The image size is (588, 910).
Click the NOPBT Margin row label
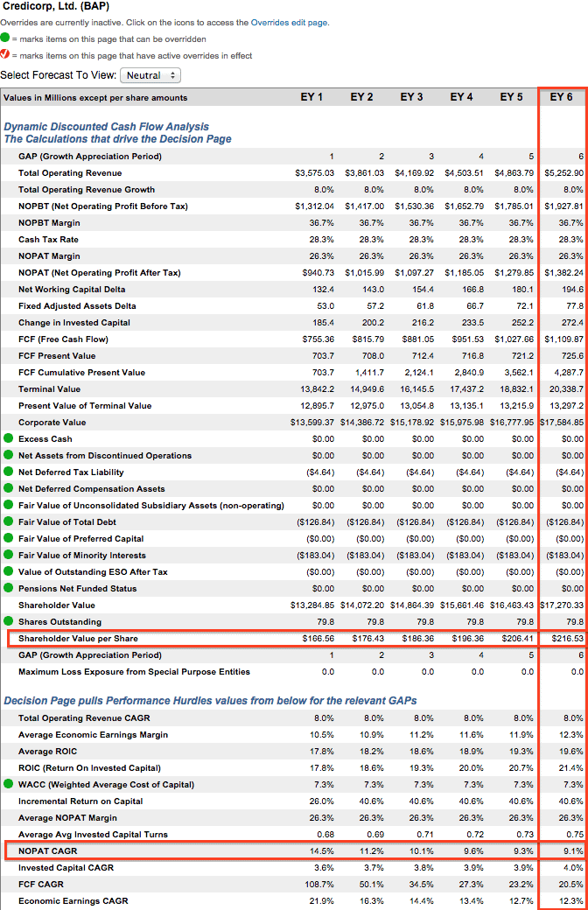point(49,223)
